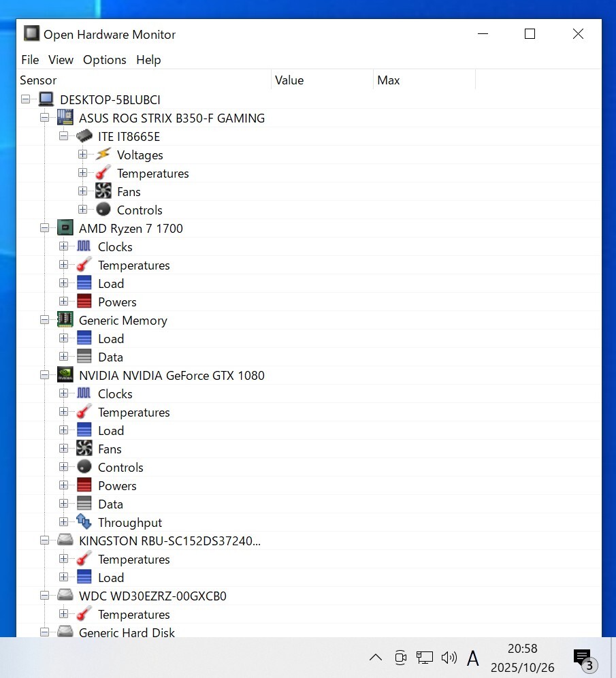The width and height of the screenshot is (616, 678).
Task: Click the CPU icon for AMD Ryzen 7 1700
Action: click(x=65, y=228)
